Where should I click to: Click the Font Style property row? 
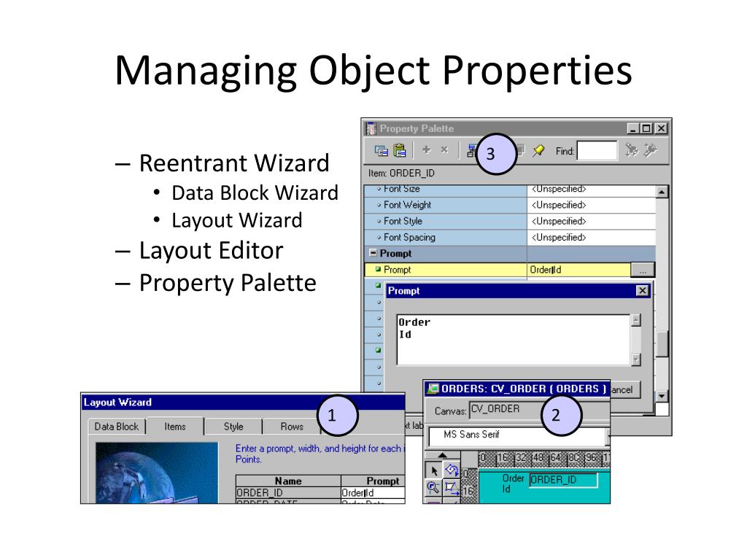pyautogui.click(x=510, y=221)
